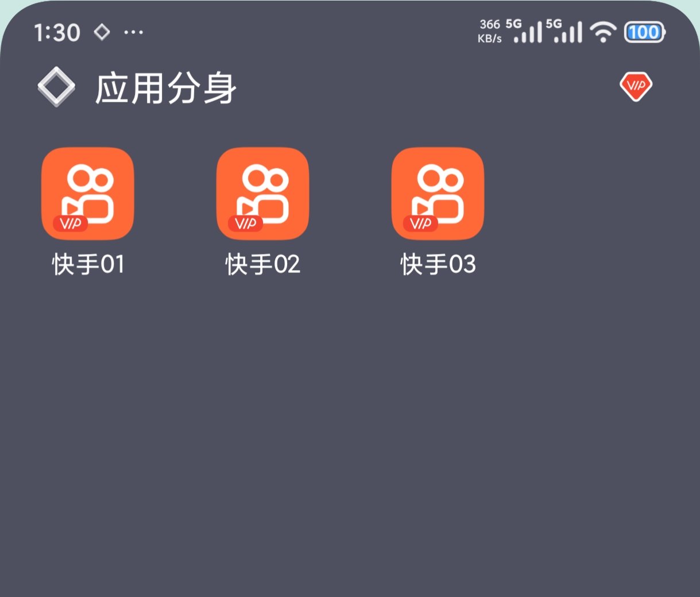Open the 快手03 cloned app icon
Viewport: 700px width, 597px height.
[438, 194]
